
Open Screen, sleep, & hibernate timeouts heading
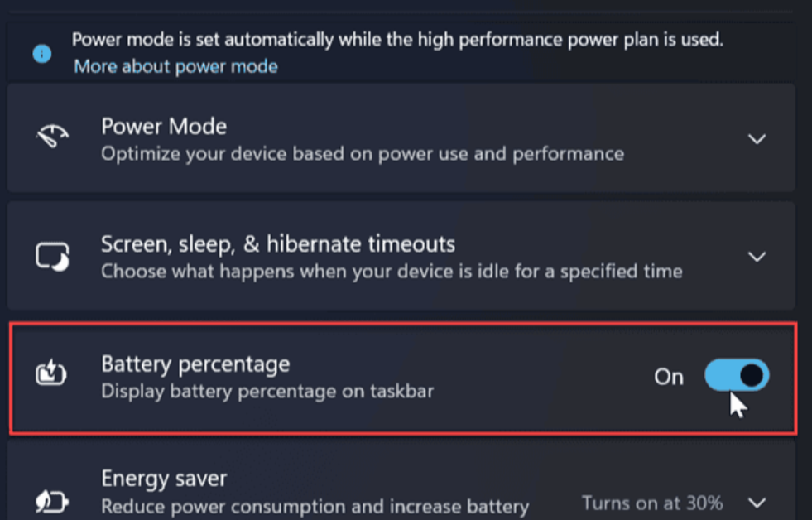(278, 244)
